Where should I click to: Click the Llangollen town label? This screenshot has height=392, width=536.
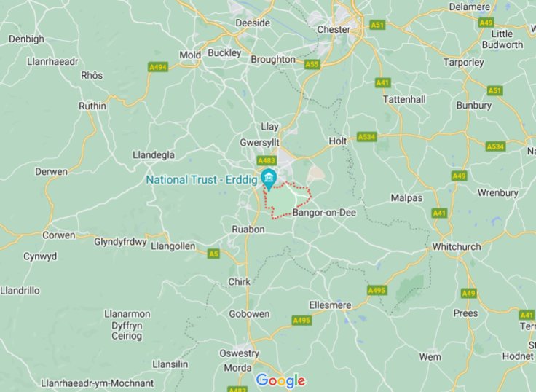(173, 246)
